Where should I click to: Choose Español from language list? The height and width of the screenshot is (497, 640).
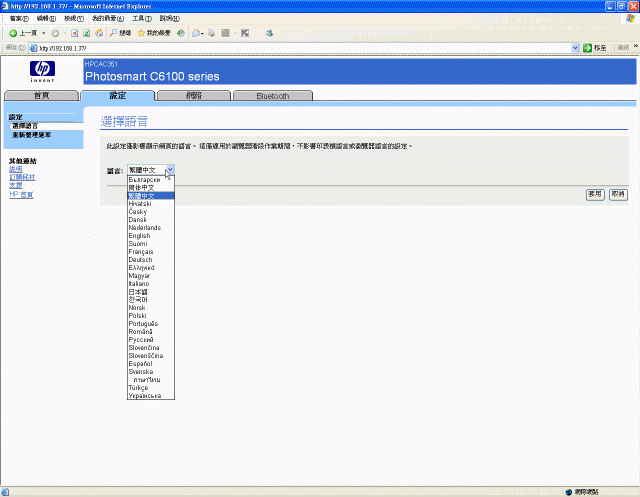(151, 364)
